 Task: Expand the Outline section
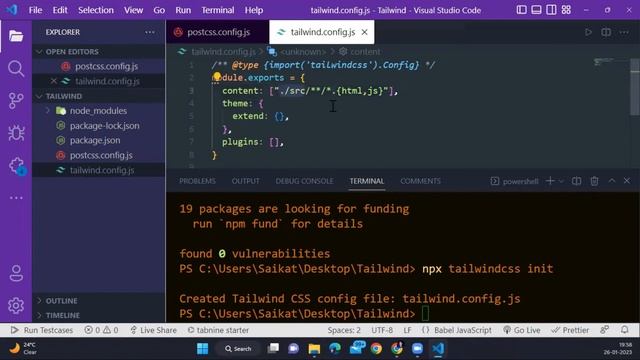pos(99,301)
